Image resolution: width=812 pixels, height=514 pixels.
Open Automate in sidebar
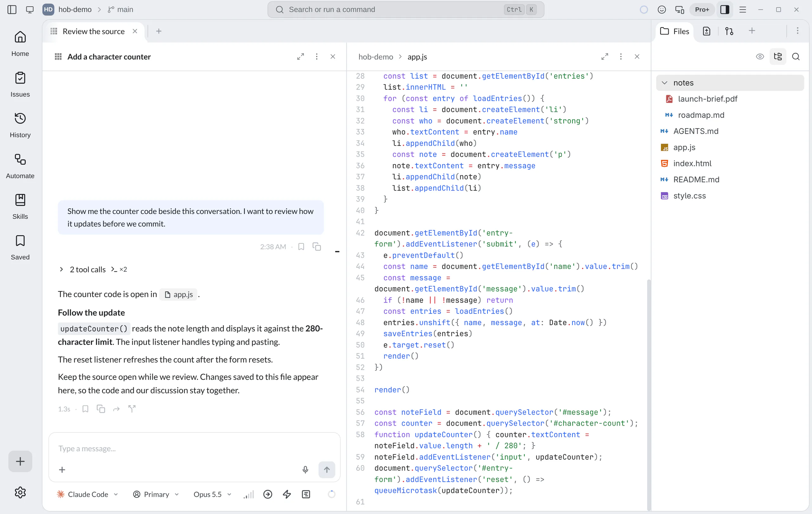click(20, 166)
